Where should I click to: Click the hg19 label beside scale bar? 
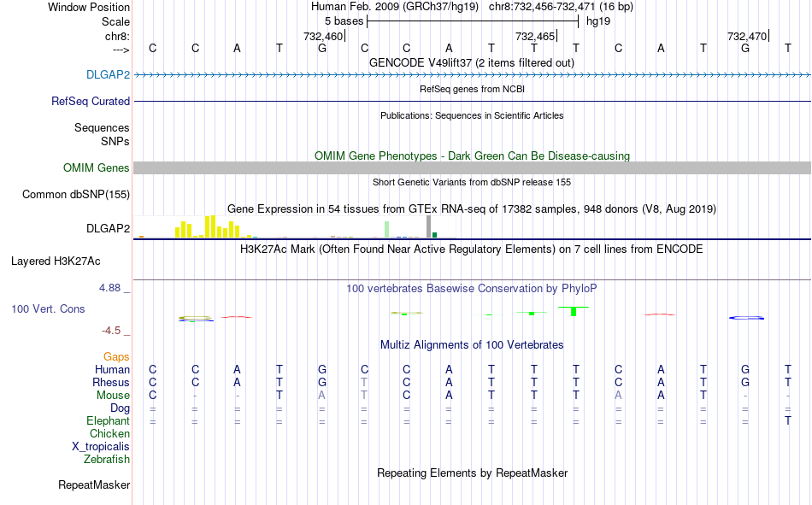point(598,21)
